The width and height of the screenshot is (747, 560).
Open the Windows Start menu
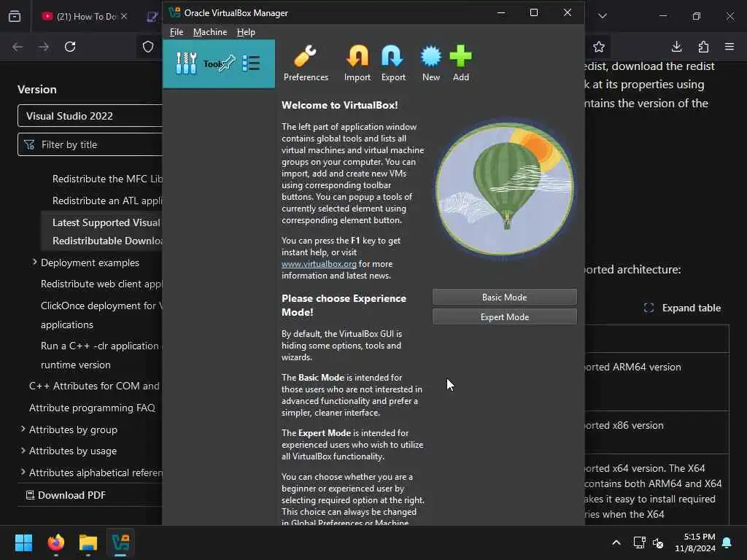[x=23, y=542]
